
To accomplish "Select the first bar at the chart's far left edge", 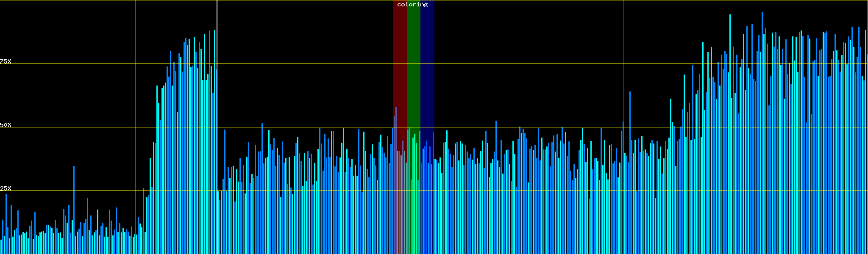I will [1, 247].
